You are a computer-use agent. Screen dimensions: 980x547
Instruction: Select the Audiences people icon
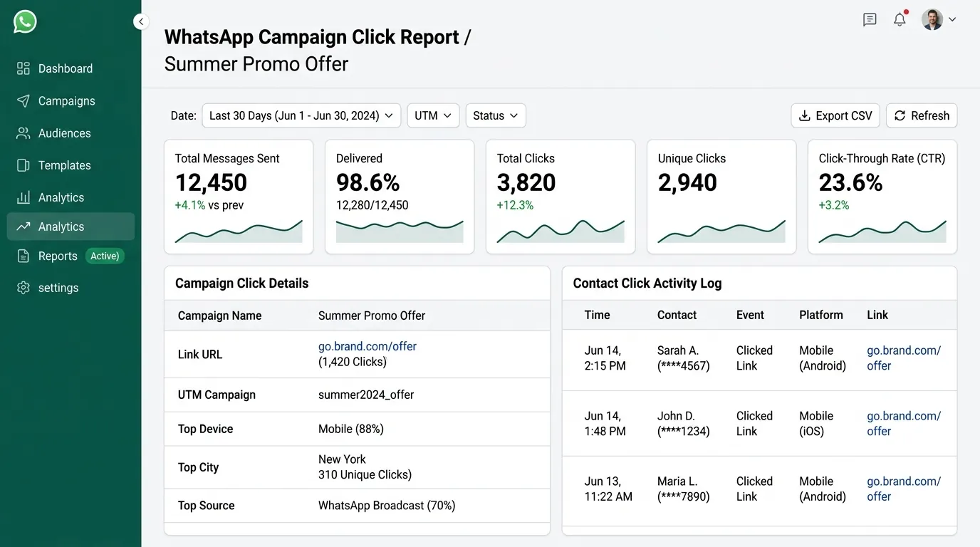coord(24,133)
